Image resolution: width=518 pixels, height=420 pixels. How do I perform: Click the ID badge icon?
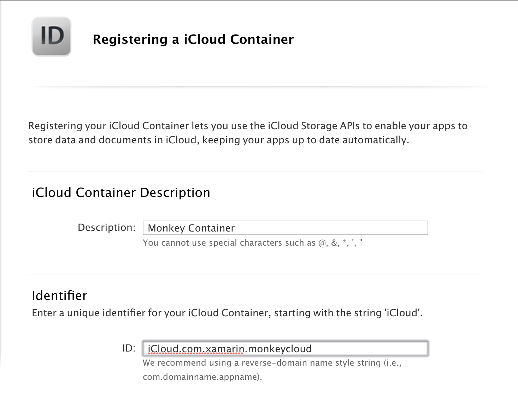click(x=52, y=36)
